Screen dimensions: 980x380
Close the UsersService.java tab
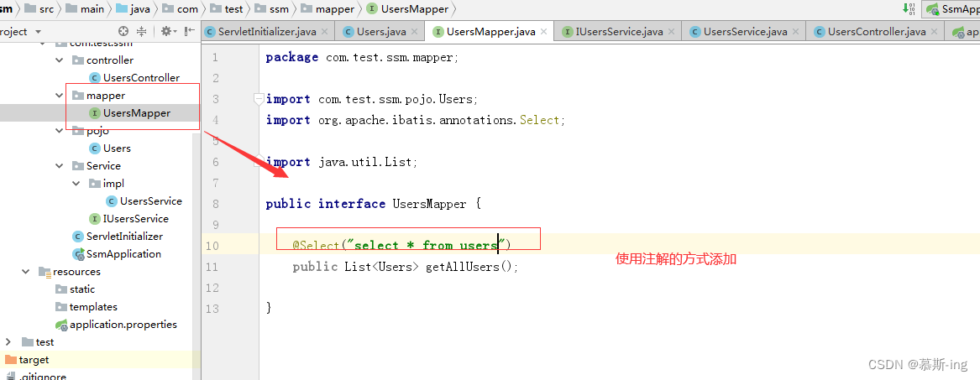(x=795, y=31)
